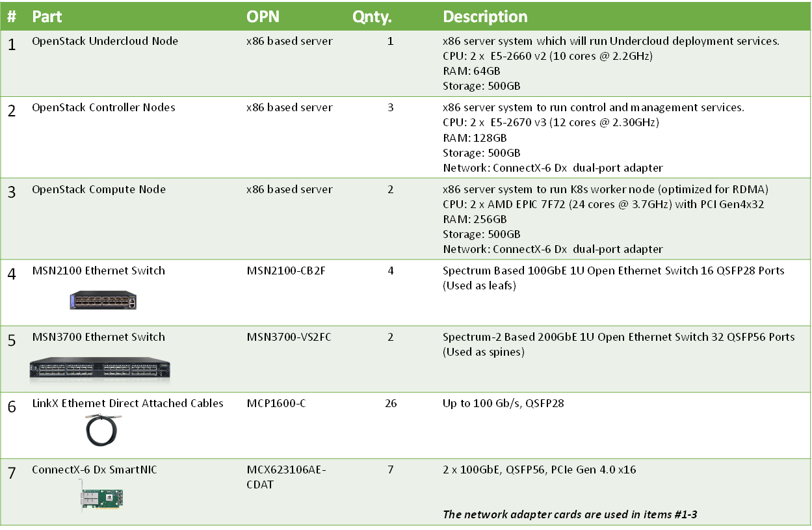Click the LinkX Ethernet Direct Attached Cables label
Viewport: 812px width, 530px height.
pyautogui.click(x=127, y=403)
